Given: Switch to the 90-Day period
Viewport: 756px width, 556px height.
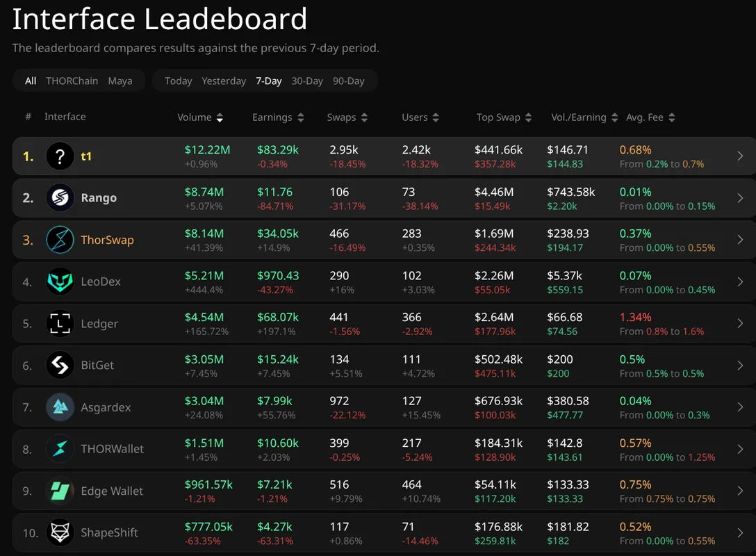Looking at the screenshot, I should (349, 81).
